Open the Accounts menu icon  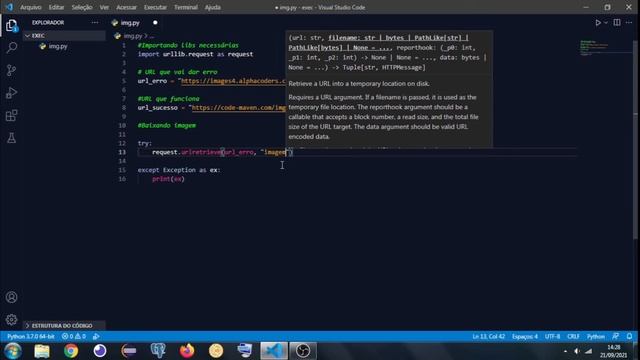tap(11, 297)
